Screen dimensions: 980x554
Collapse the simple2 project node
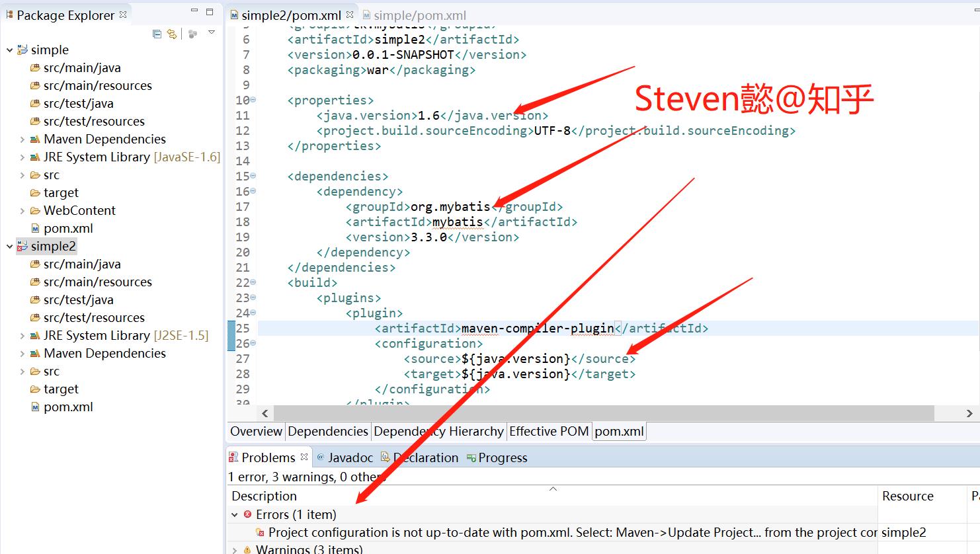point(10,246)
